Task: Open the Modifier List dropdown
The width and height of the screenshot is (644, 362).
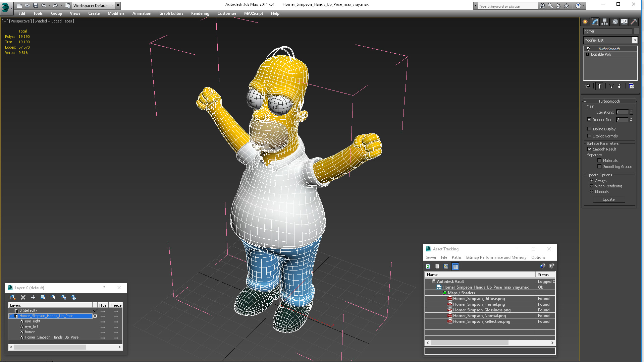Action: point(635,40)
